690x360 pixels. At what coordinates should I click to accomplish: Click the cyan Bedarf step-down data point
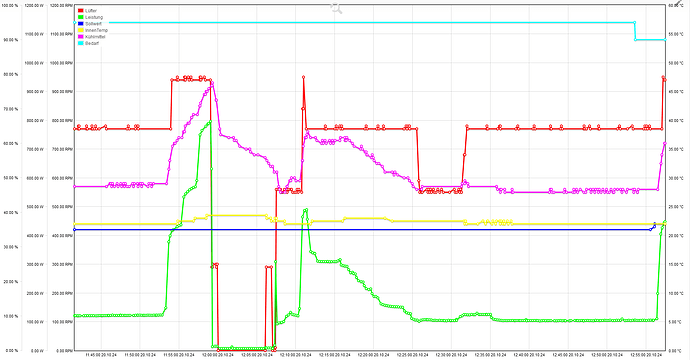[x=635, y=39]
